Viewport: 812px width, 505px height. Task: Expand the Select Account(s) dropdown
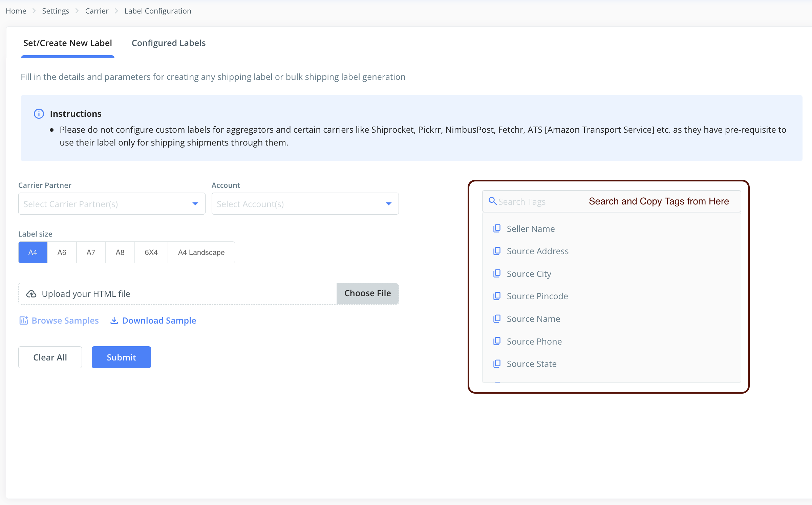click(x=305, y=204)
